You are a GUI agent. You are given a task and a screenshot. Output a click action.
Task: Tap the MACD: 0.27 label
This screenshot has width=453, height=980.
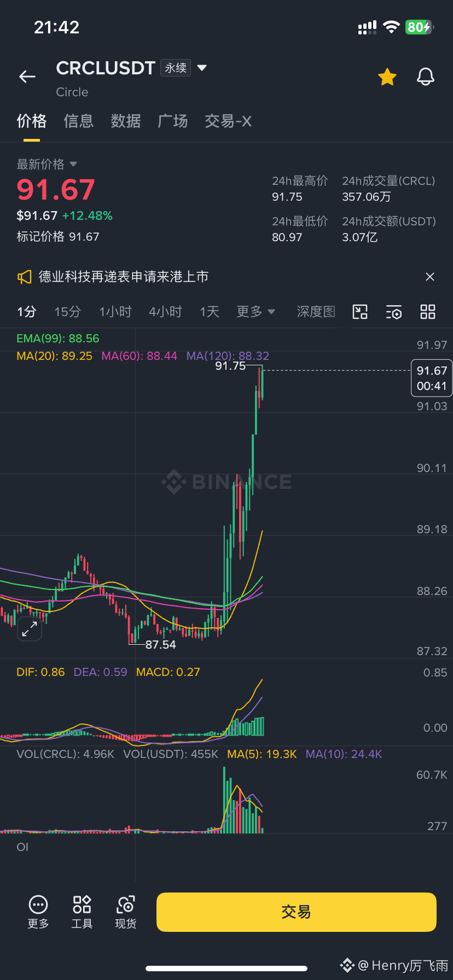coord(168,672)
